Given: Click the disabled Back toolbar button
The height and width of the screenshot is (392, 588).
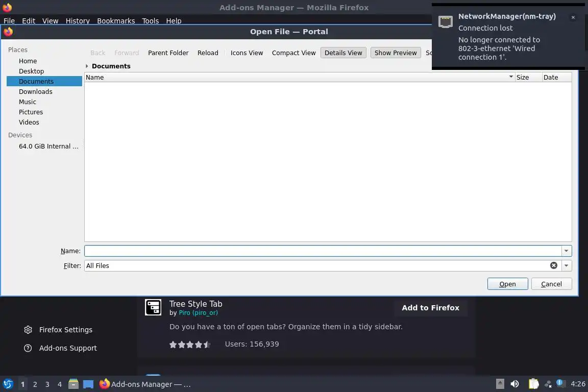Looking at the screenshot, I should tap(98, 53).
